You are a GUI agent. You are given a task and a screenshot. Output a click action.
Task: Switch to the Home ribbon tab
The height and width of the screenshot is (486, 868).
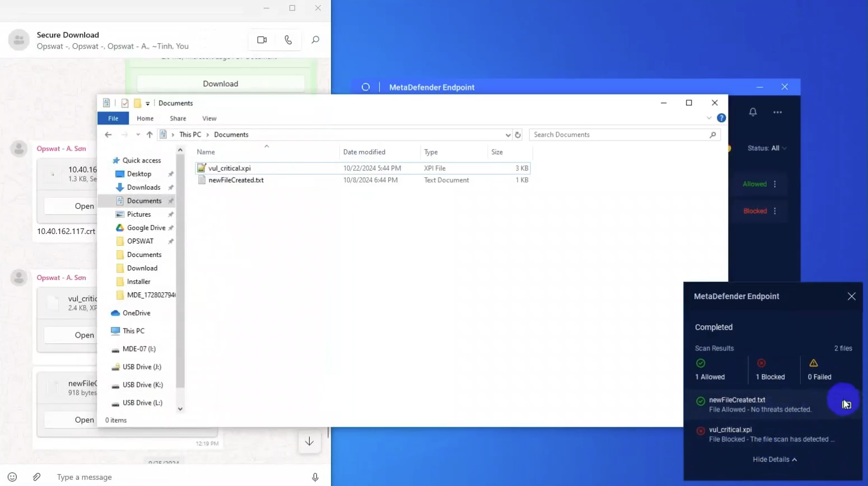145,118
